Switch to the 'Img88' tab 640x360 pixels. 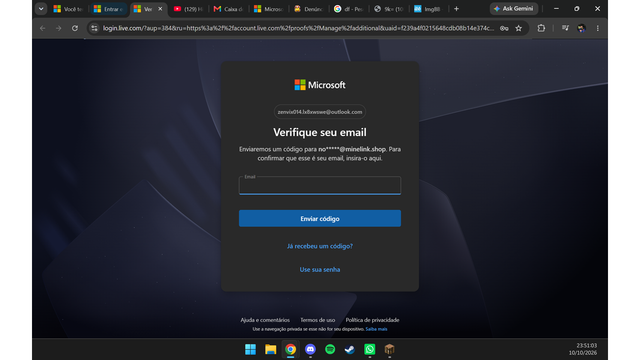pyautogui.click(x=428, y=9)
